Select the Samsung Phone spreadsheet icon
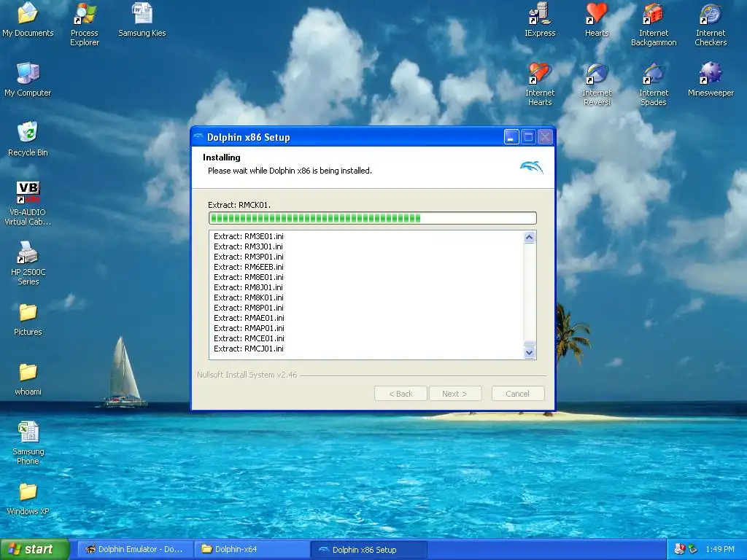Image resolution: width=747 pixels, height=560 pixels. 28,443
